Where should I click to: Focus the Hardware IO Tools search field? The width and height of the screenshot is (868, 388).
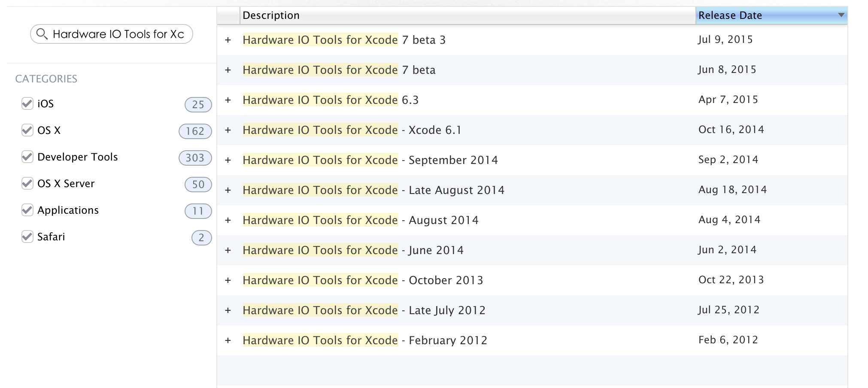click(x=112, y=34)
